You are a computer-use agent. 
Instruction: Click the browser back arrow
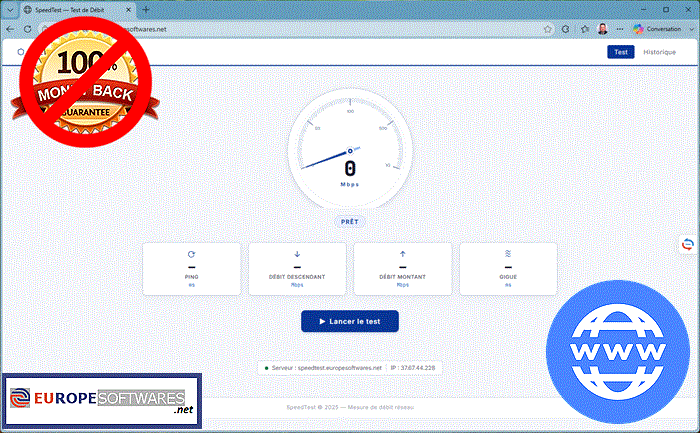point(10,29)
